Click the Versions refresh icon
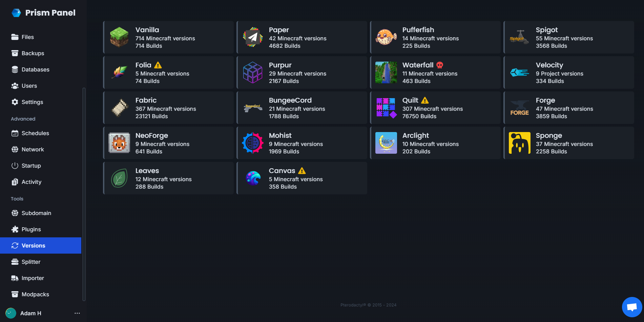The image size is (644, 322). (15, 245)
